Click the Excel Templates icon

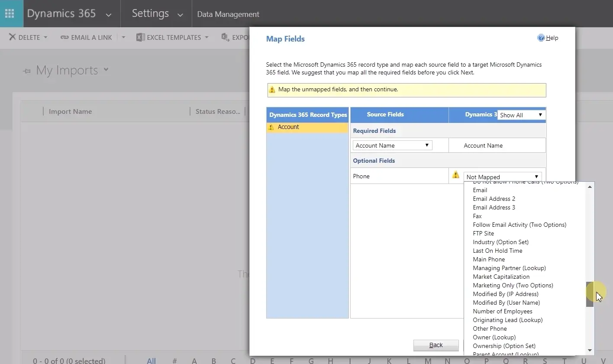140,37
